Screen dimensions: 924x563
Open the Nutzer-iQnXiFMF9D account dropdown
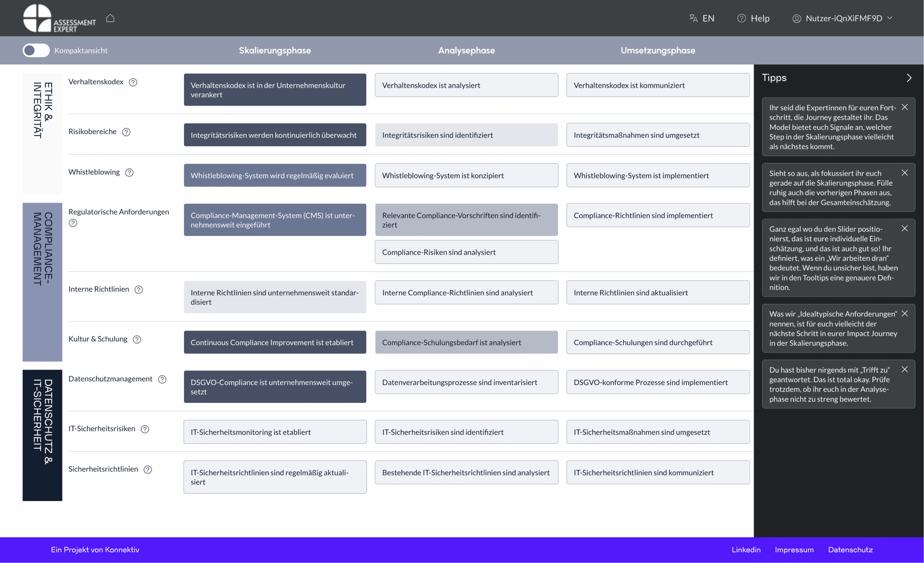point(844,18)
